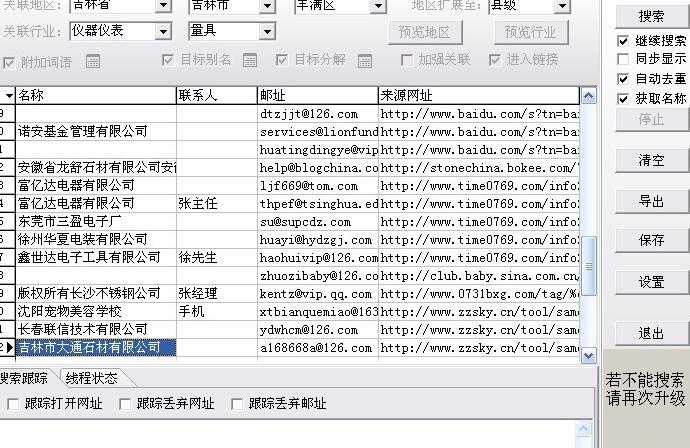Click contact cell 张经理
This screenshot has height=448, width=690.
click(x=217, y=294)
